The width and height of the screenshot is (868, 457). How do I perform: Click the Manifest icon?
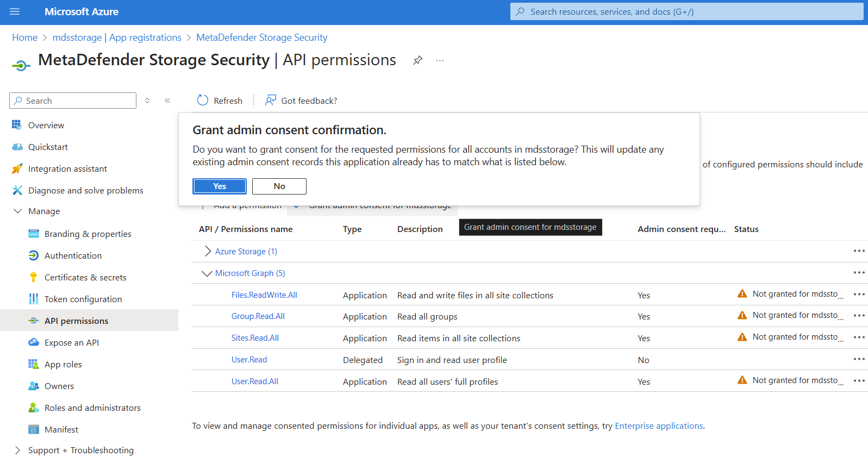point(34,429)
